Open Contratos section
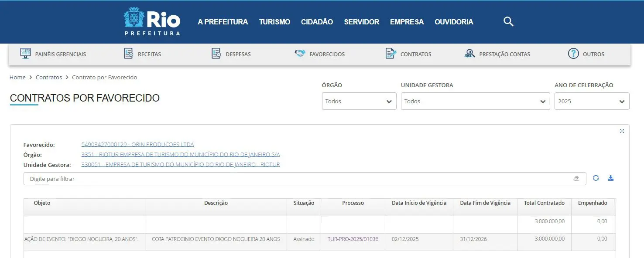Viewport: 644px width, 258px height. [416, 54]
